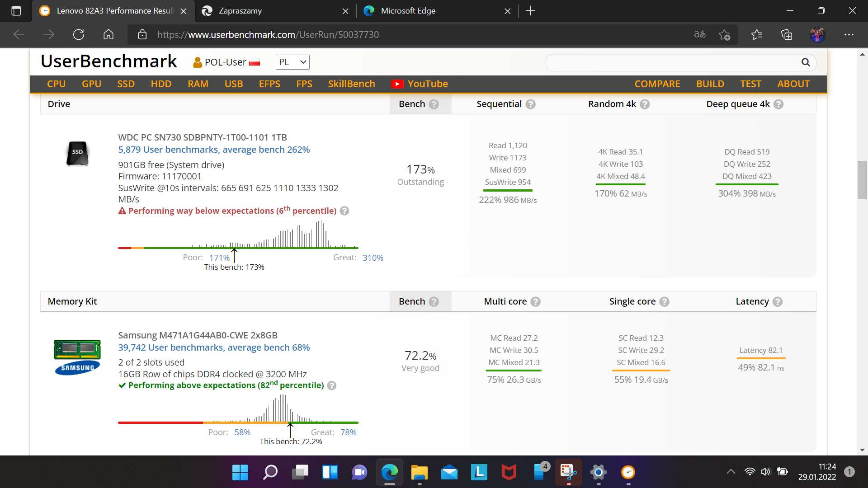Click the Random 4k help question mark
The image size is (868, 488).
(645, 104)
